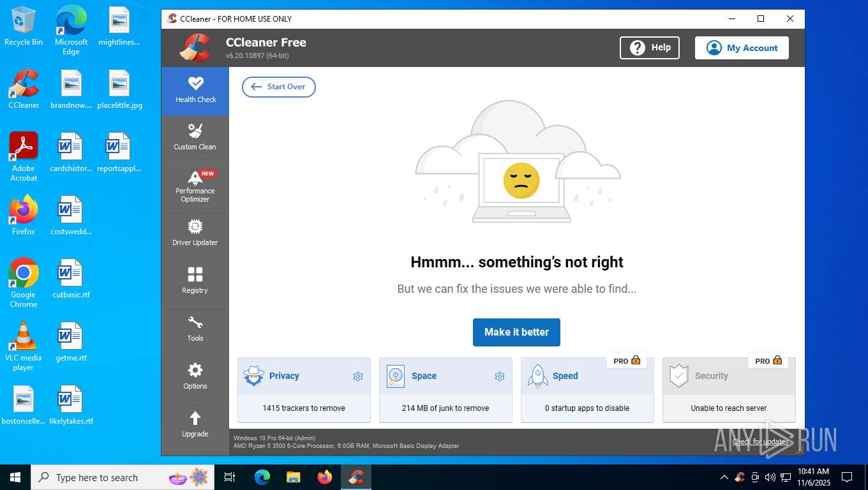Click '0 startup apps to disable'
Viewport: 868px width, 490px height.
click(x=587, y=408)
